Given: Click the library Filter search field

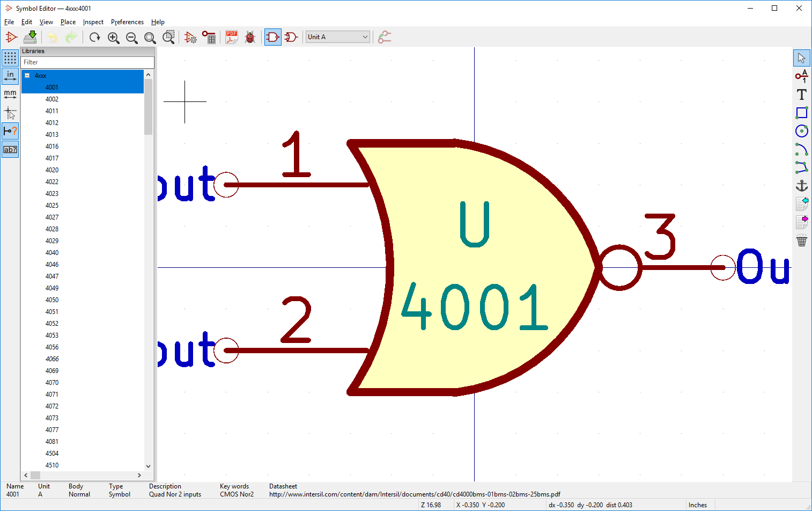Looking at the screenshot, I should pos(87,62).
